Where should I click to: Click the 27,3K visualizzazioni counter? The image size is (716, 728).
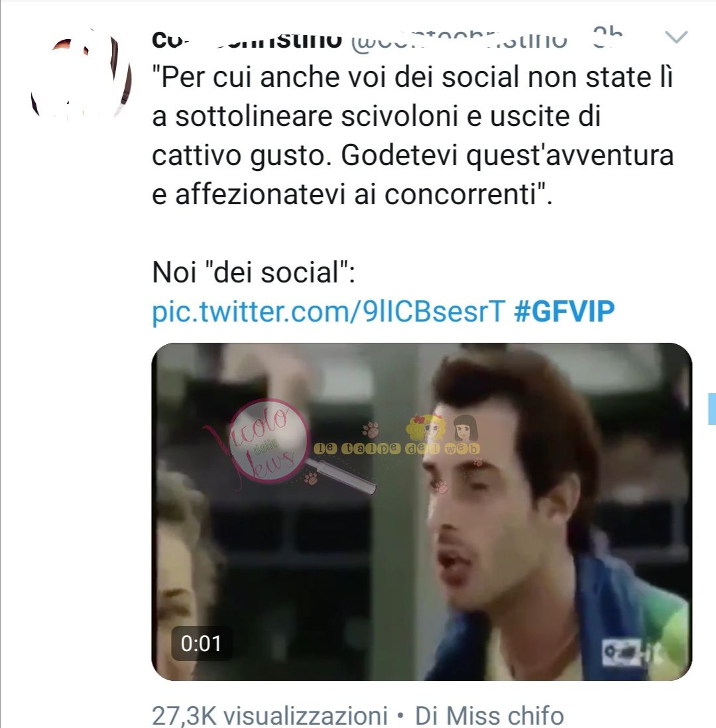click(270, 715)
